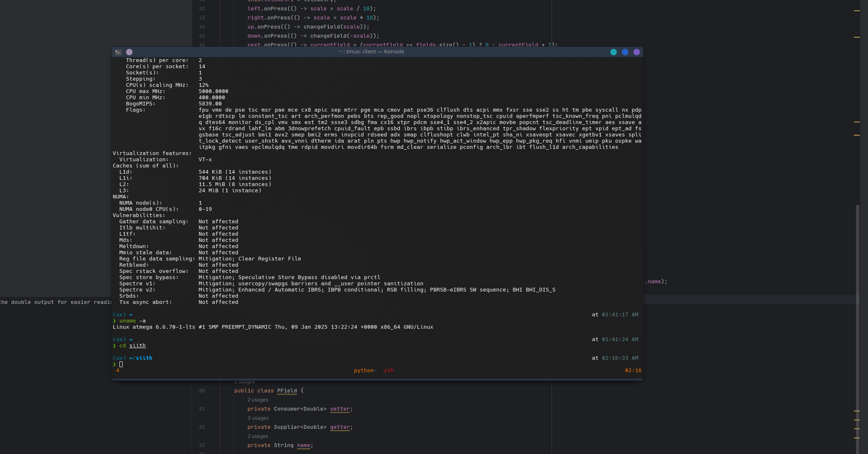Switch to the python tmux window
Screen dimensions: 868x454
tap(365, 370)
